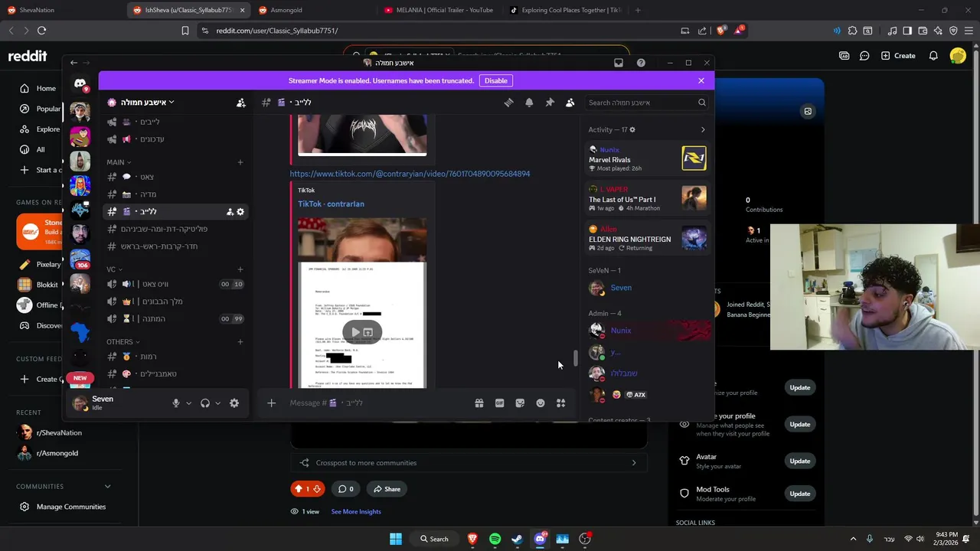Image resolution: width=980 pixels, height=551 pixels.
Task: Edit selected channel with gear icon
Action: [240, 212]
